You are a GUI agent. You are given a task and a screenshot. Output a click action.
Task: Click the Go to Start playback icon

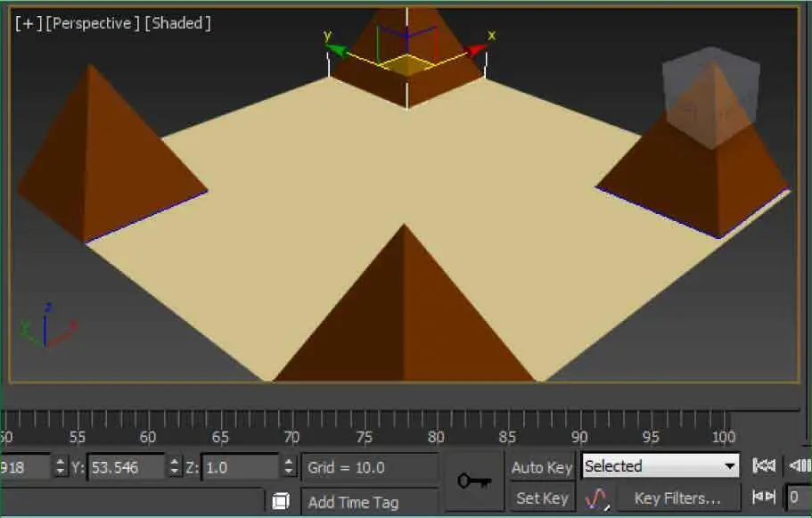[x=764, y=466]
